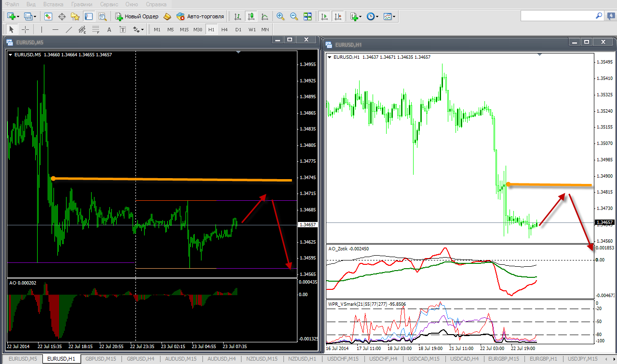
Task: Select the Crosshair tool
Action: (25, 29)
